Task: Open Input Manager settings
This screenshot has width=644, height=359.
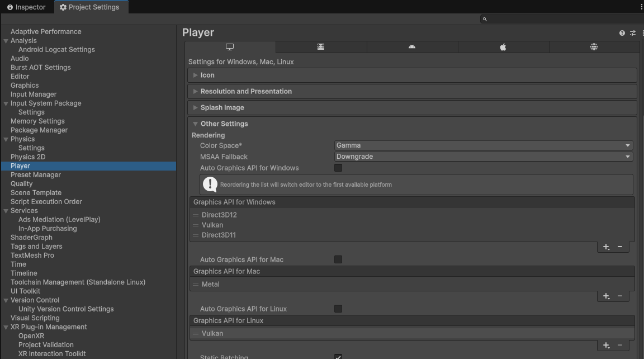Action: tap(34, 95)
